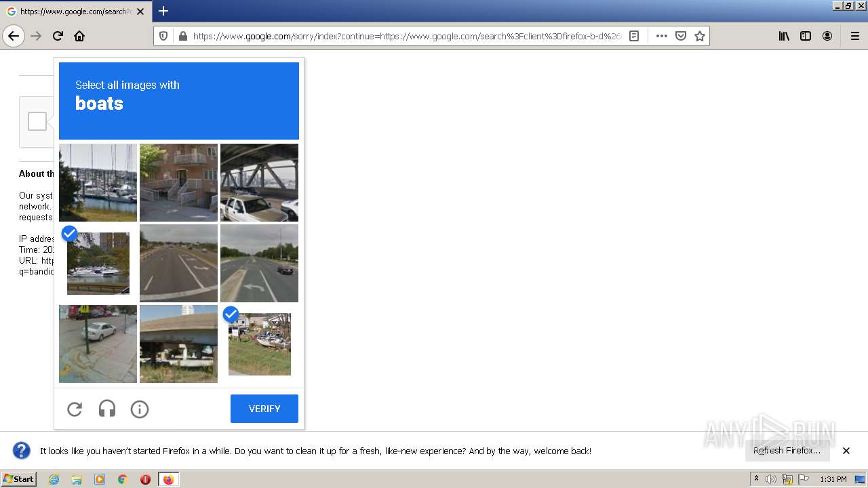
Task: Go back to the previous page
Action: pos(14,36)
